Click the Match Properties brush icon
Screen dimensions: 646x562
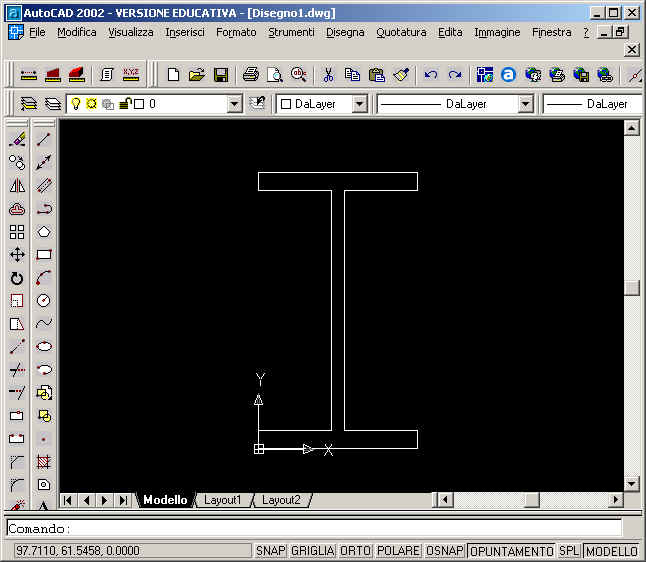401,75
